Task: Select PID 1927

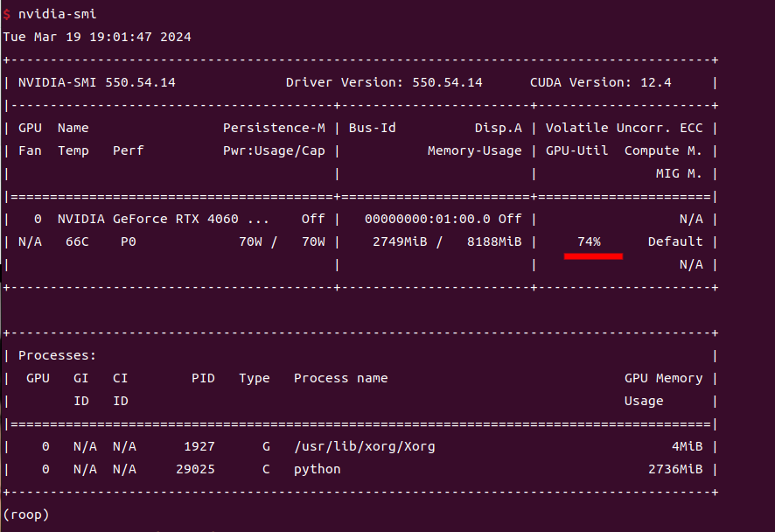Action: pyautogui.click(x=199, y=446)
